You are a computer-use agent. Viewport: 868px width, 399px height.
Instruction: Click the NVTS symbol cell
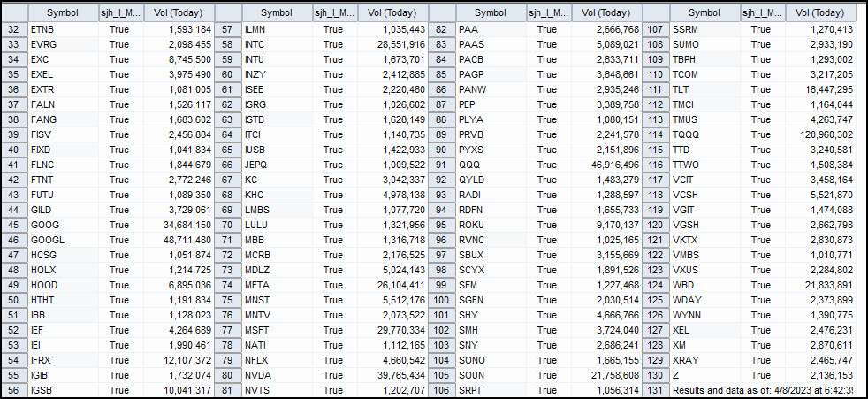pos(277,390)
